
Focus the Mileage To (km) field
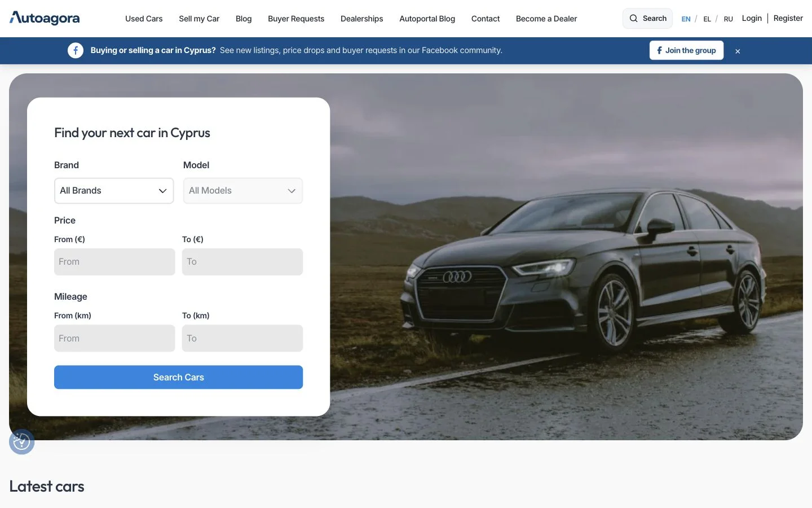pyautogui.click(x=242, y=338)
